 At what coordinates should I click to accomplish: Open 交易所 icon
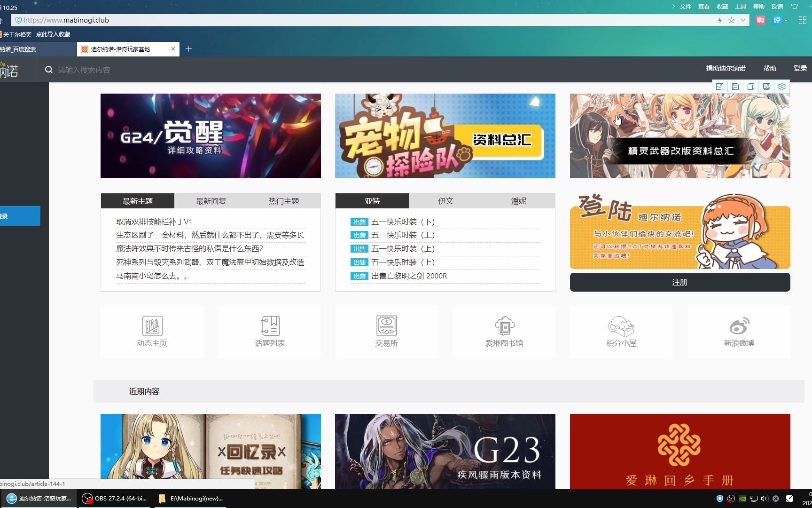[386, 332]
